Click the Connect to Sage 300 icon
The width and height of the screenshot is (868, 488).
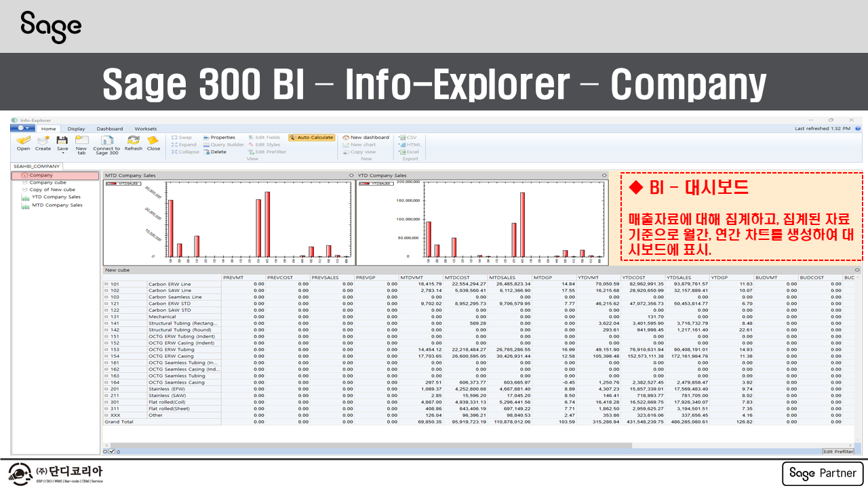[106, 144]
